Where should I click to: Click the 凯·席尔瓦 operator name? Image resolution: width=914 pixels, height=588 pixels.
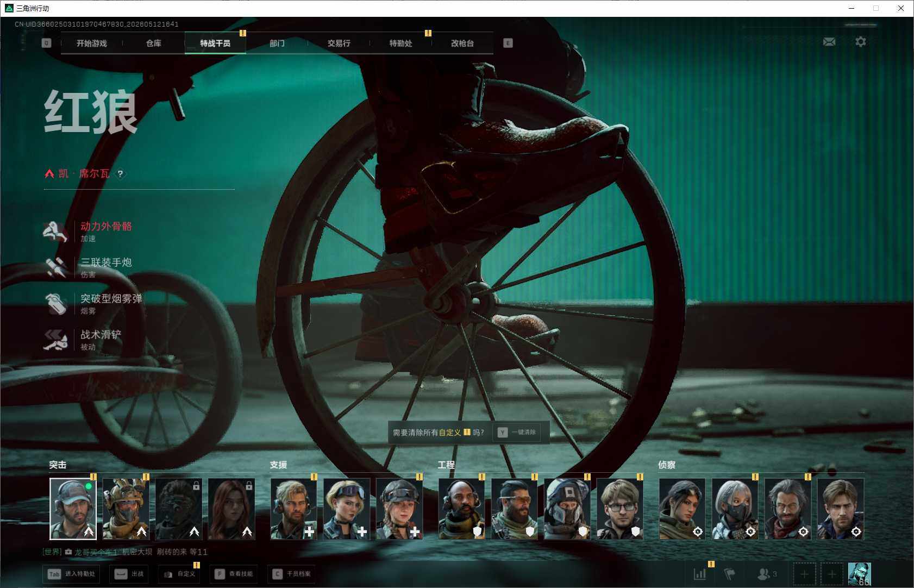tap(84, 174)
